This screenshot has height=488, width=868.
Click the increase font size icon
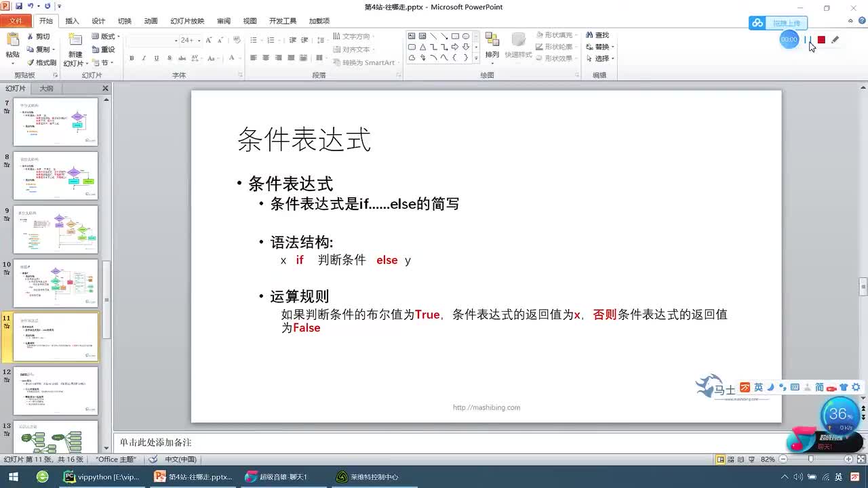click(x=209, y=41)
